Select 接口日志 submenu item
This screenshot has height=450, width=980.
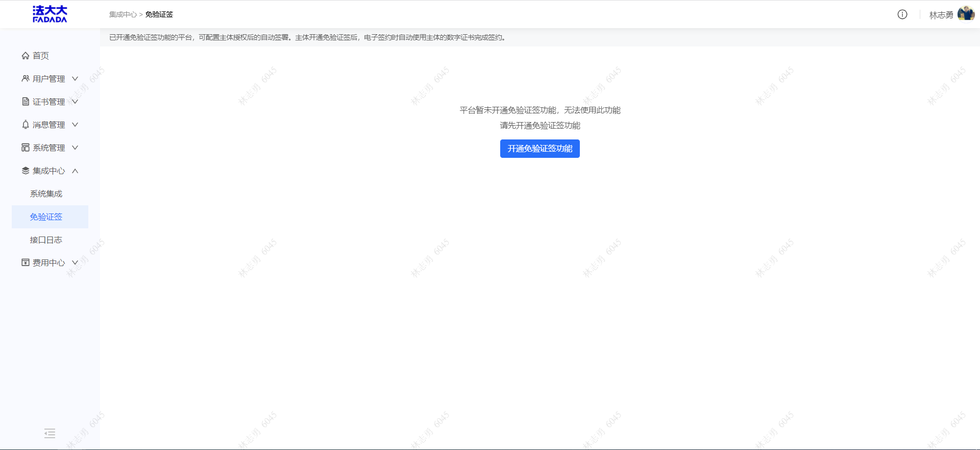coord(46,240)
